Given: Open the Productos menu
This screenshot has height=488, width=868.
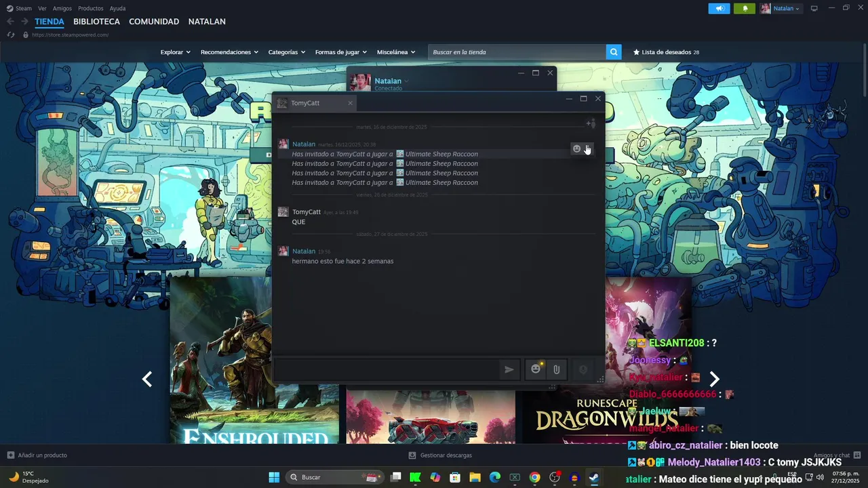Looking at the screenshot, I should click(91, 8).
